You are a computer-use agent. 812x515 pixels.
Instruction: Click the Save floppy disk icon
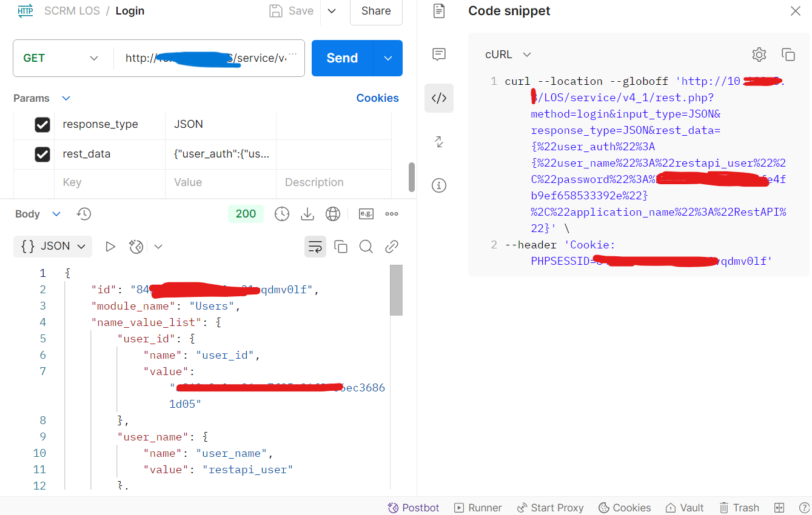(276, 11)
